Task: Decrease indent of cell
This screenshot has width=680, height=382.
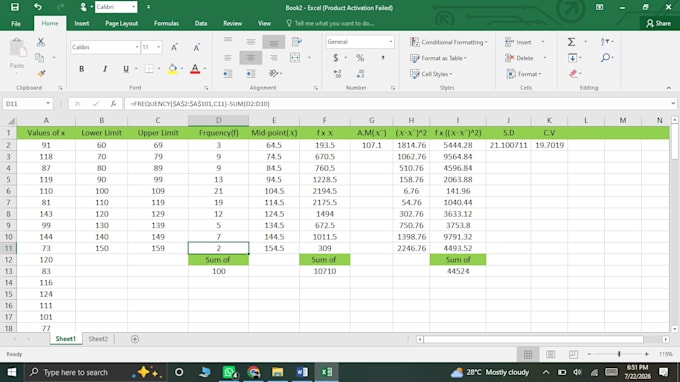Action: (x=228, y=74)
